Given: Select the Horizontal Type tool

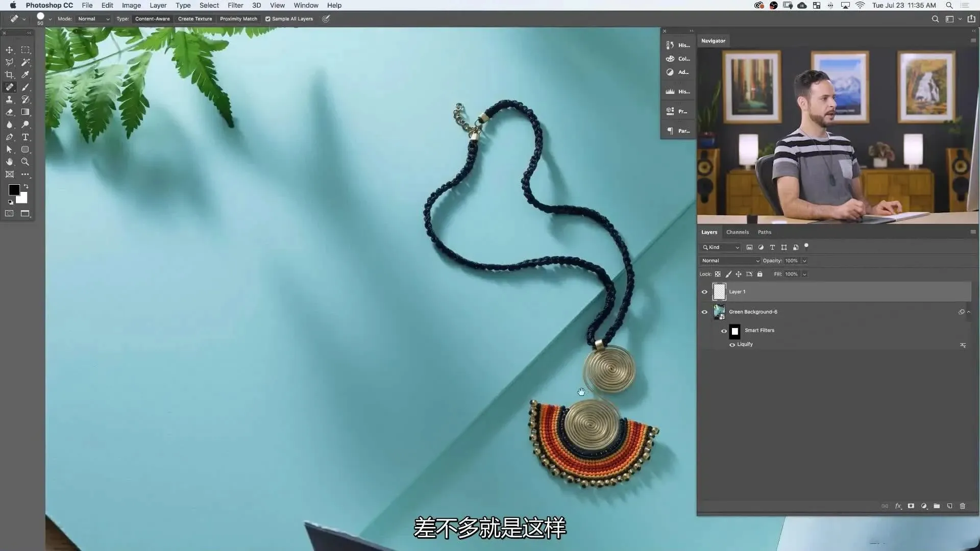Looking at the screenshot, I should click(x=25, y=137).
